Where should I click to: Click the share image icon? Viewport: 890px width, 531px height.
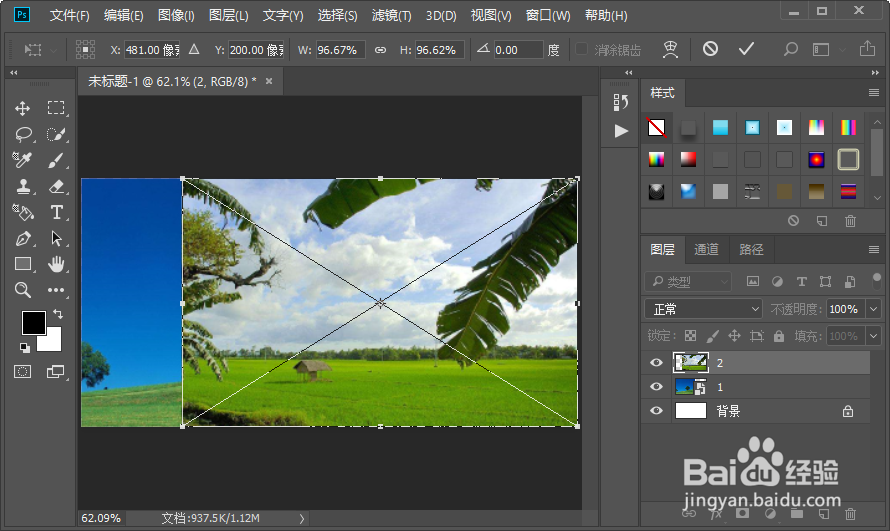tap(867, 49)
